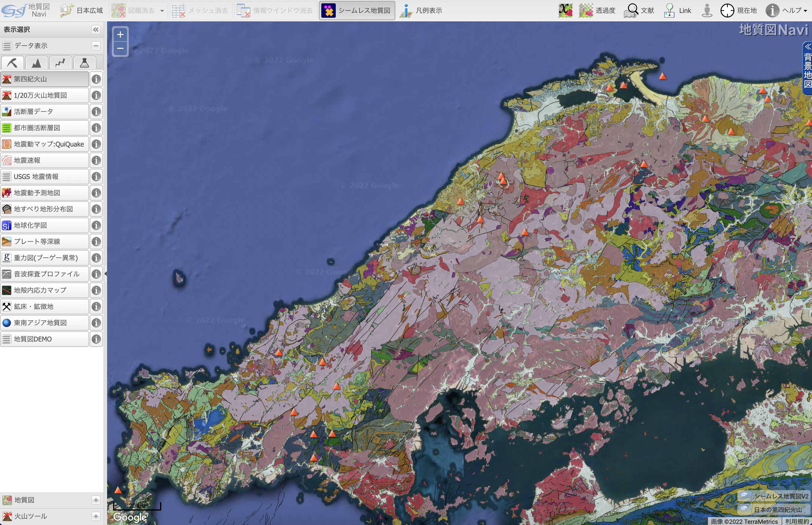Click the 現在地 current location icon
The height and width of the screenshot is (525, 812).
(727, 11)
